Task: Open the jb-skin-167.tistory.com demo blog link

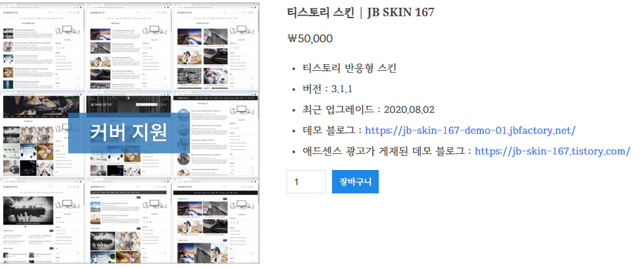Action: point(552,151)
